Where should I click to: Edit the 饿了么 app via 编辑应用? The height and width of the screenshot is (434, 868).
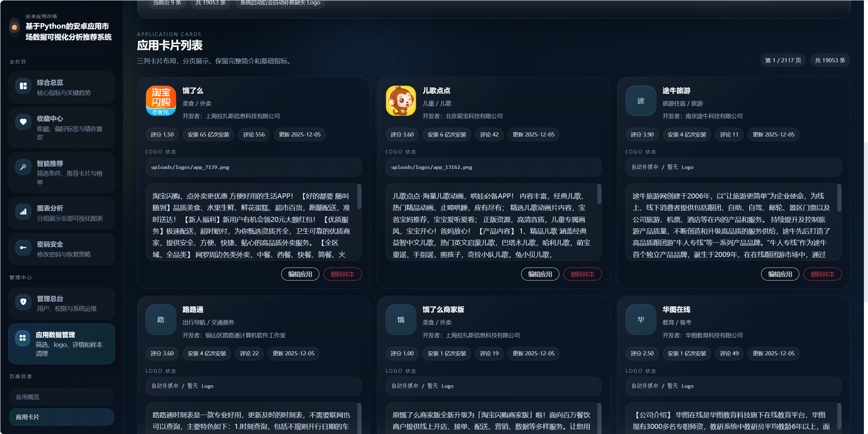point(300,274)
